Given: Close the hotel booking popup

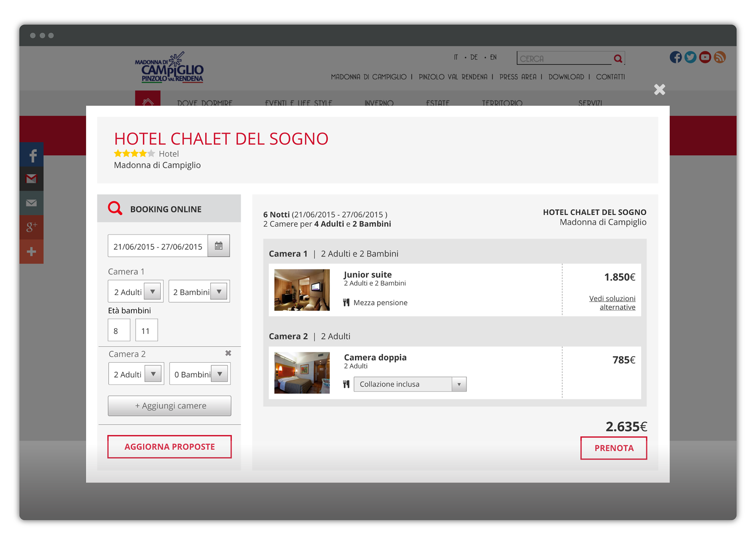Looking at the screenshot, I should (x=660, y=89).
